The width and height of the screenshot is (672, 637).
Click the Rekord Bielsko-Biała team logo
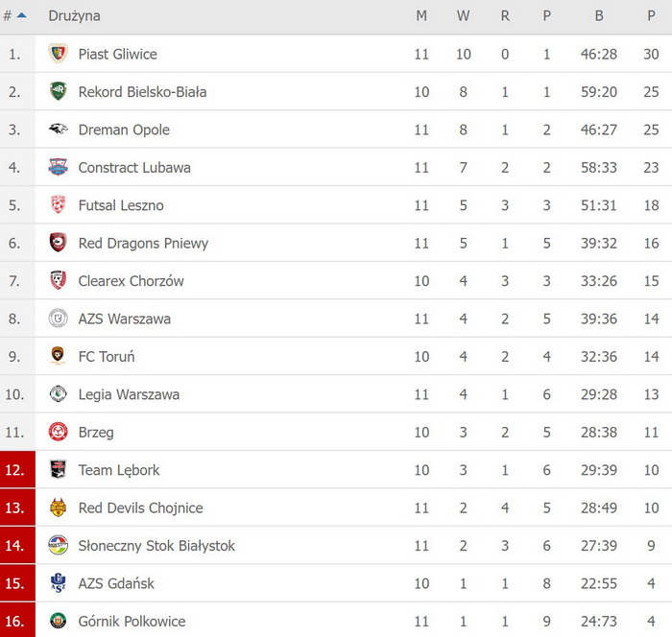pyautogui.click(x=58, y=92)
